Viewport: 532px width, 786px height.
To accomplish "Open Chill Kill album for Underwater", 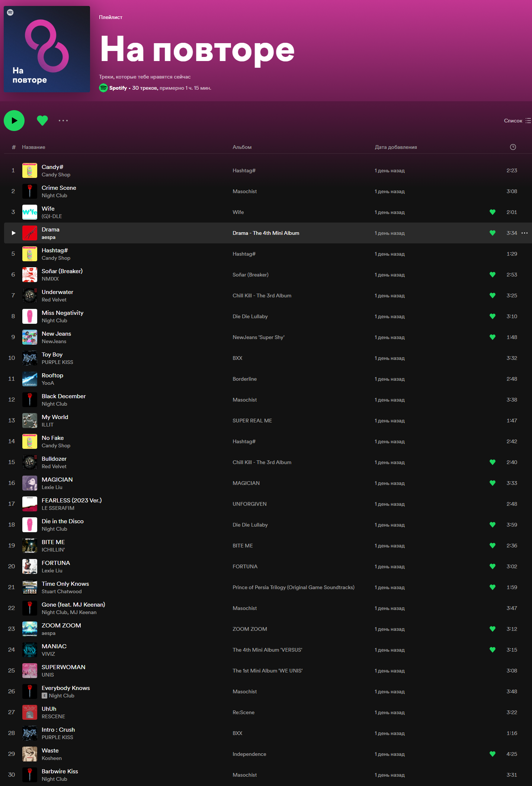I will [262, 295].
